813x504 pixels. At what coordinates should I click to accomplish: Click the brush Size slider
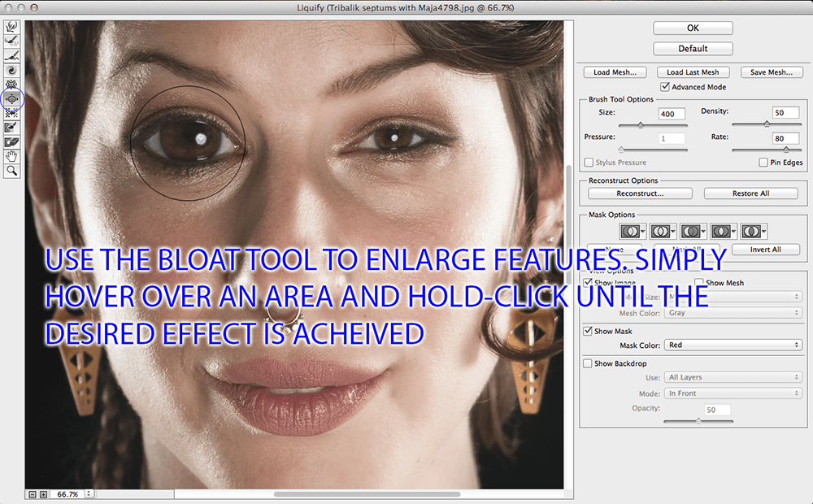(x=641, y=125)
